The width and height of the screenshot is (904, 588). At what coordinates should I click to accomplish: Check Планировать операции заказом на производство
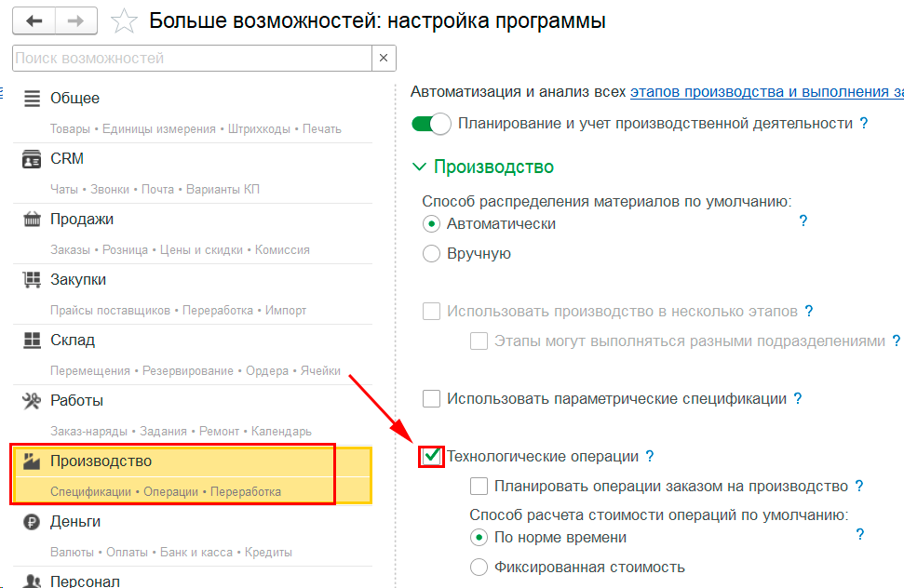[x=479, y=486]
